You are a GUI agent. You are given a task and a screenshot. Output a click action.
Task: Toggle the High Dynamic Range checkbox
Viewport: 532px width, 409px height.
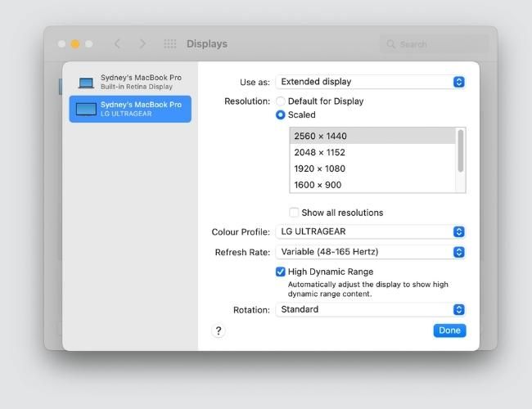tap(280, 272)
